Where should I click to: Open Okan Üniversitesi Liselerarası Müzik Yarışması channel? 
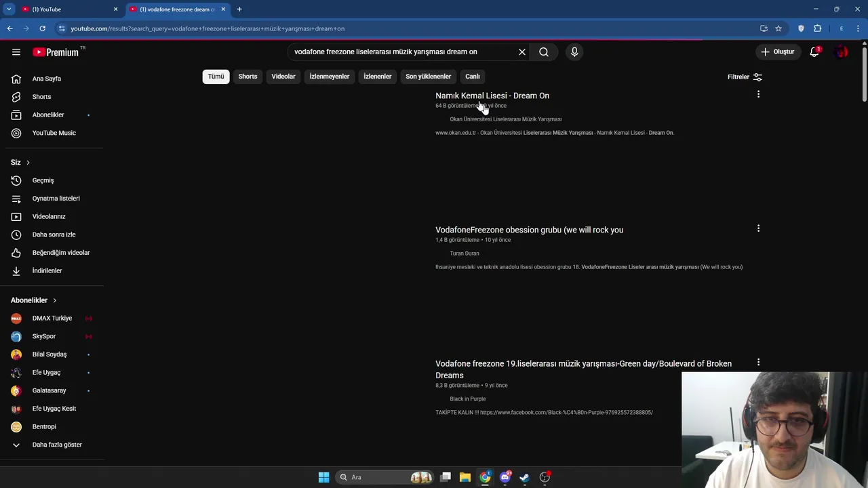505,119
